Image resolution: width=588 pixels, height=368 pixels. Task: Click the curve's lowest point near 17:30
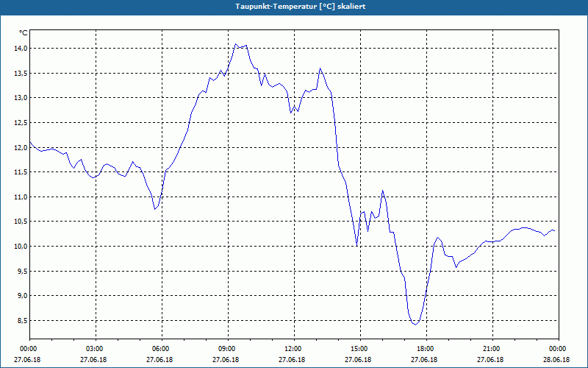point(415,325)
